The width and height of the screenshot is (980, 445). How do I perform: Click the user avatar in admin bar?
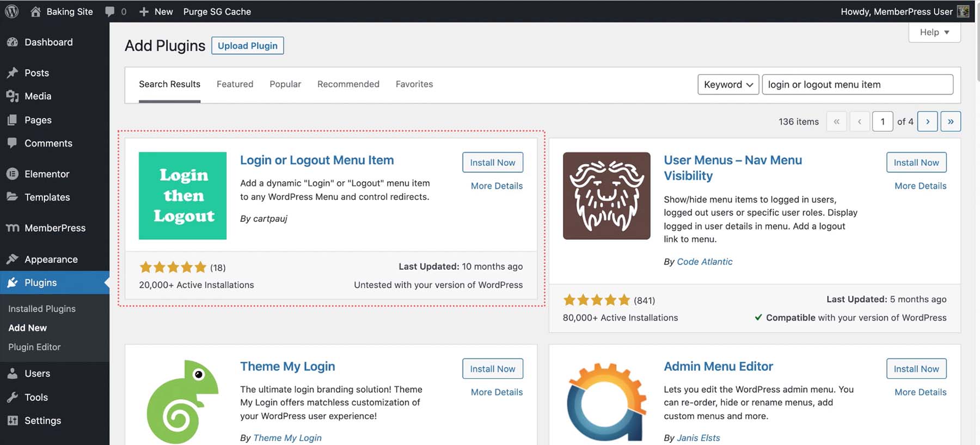point(963,11)
